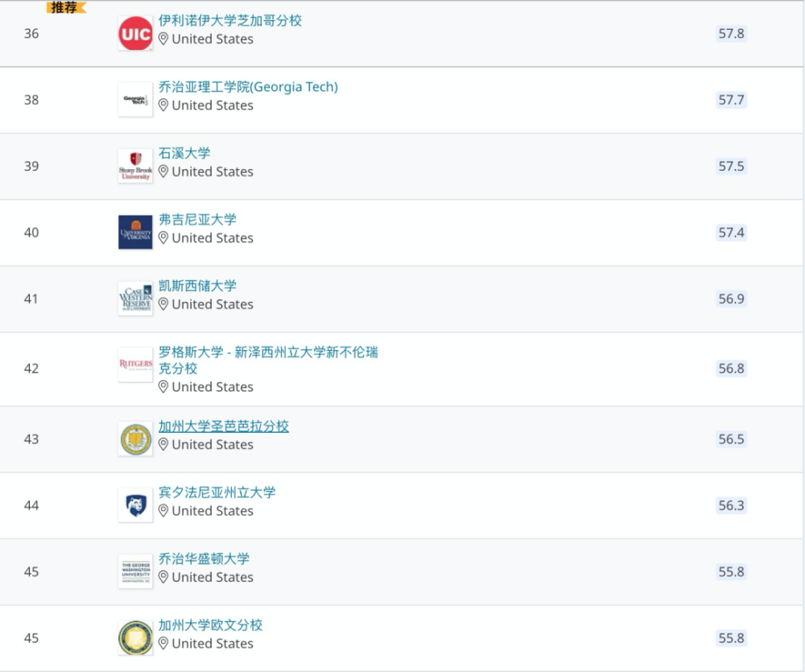Open the 乔治华盛顿大学 link
The image size is (805, 672).
coord(204,559)
